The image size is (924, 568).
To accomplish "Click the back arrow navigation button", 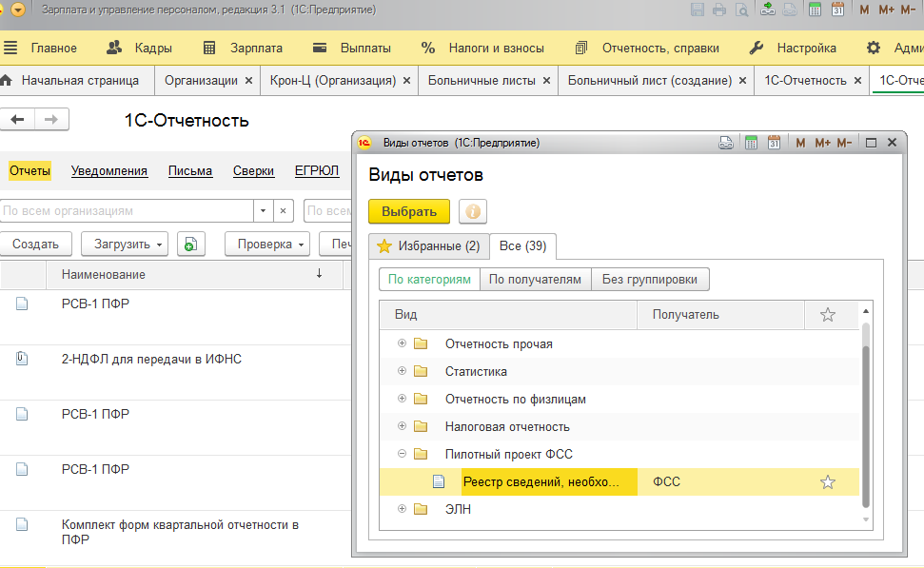I will (x=18, y=120).
